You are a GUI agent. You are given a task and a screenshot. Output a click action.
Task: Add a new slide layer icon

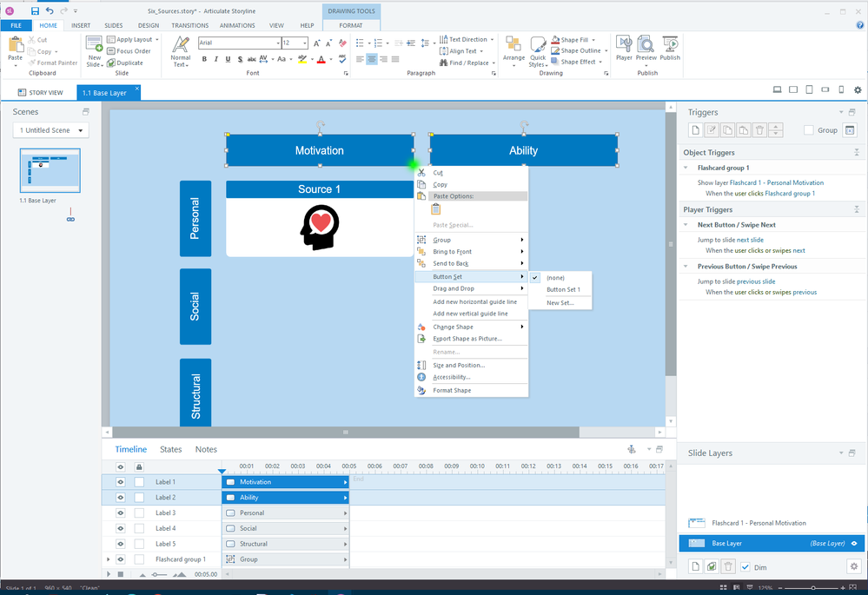(695, 566)
